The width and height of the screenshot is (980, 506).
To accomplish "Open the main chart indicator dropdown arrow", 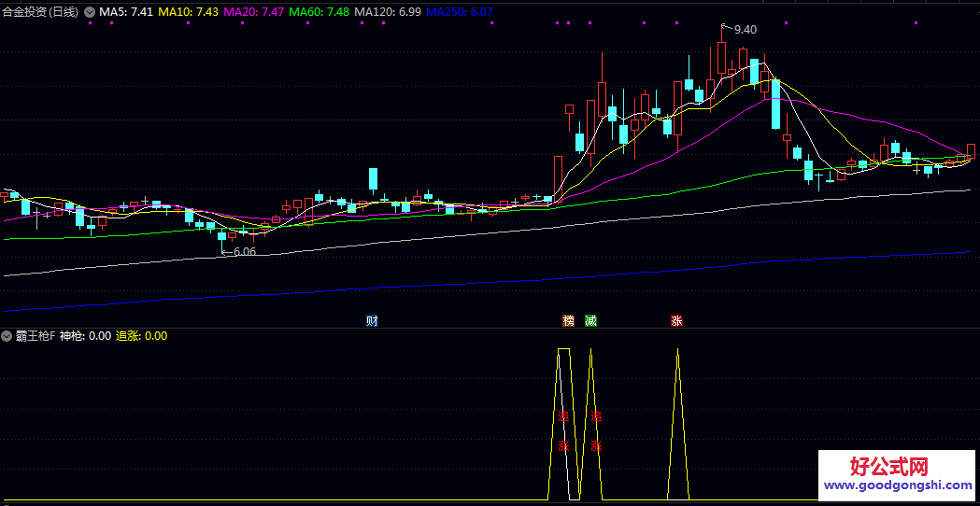I will click(90, 12).
